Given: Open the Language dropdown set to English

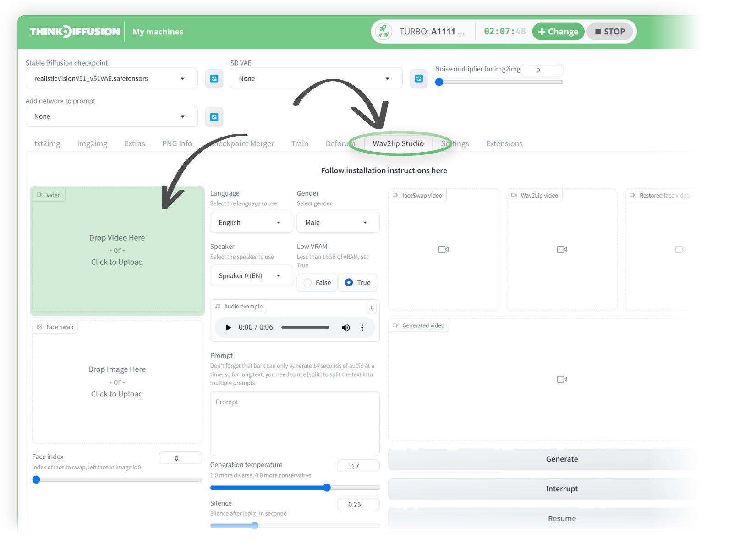Looking at the screenshot, I should 252,222.
